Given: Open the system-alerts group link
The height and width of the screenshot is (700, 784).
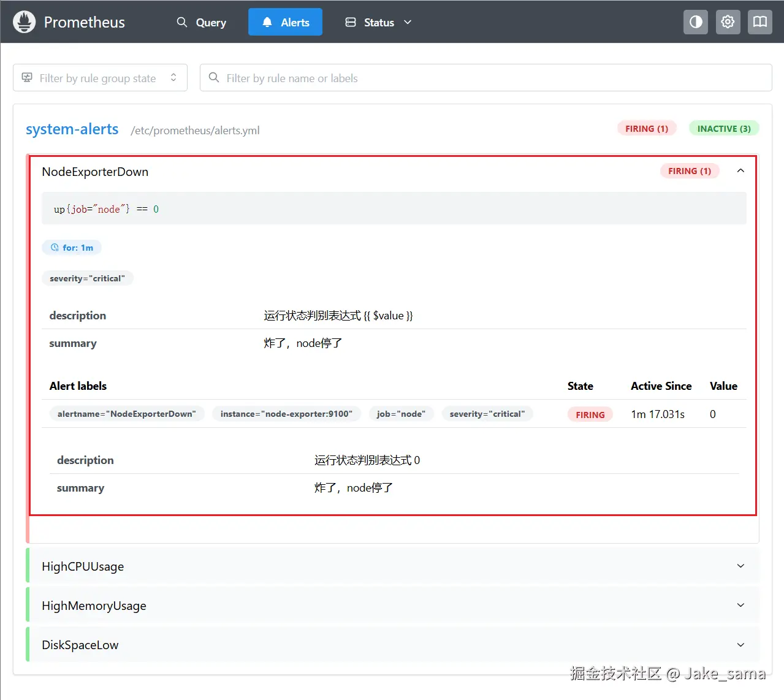Looking at the screenshot, I should [x=72, y=129].
